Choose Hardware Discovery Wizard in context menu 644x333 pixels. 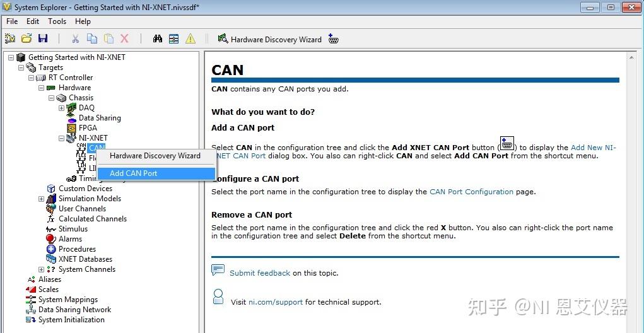(x=156, y=156)
